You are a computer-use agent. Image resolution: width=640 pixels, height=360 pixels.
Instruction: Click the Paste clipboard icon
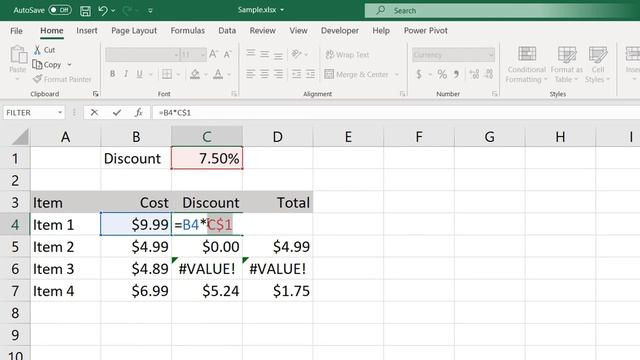[x=18, y=54]
